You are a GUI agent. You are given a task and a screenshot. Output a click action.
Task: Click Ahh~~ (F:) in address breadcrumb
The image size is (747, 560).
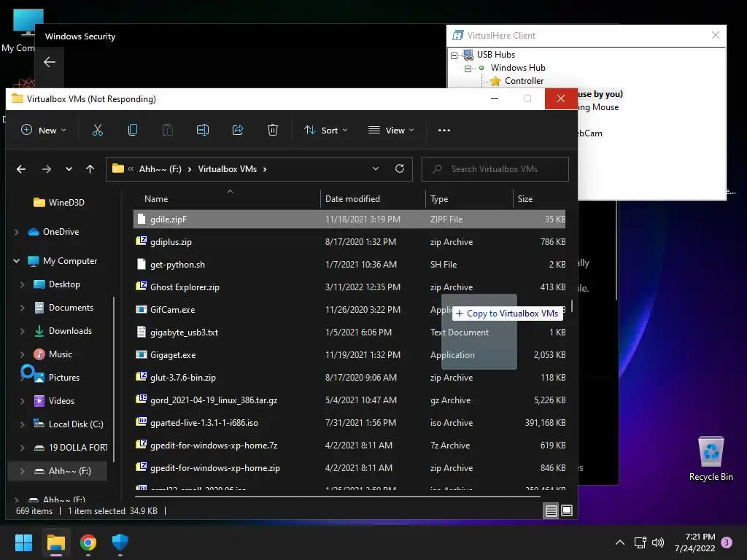tap(160, 169)
